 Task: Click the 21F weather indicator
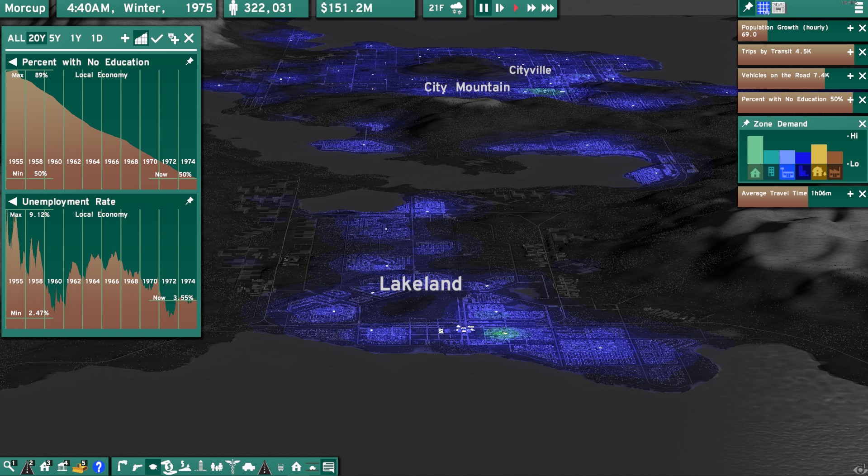pyautogui.click(x=446, y=8)
